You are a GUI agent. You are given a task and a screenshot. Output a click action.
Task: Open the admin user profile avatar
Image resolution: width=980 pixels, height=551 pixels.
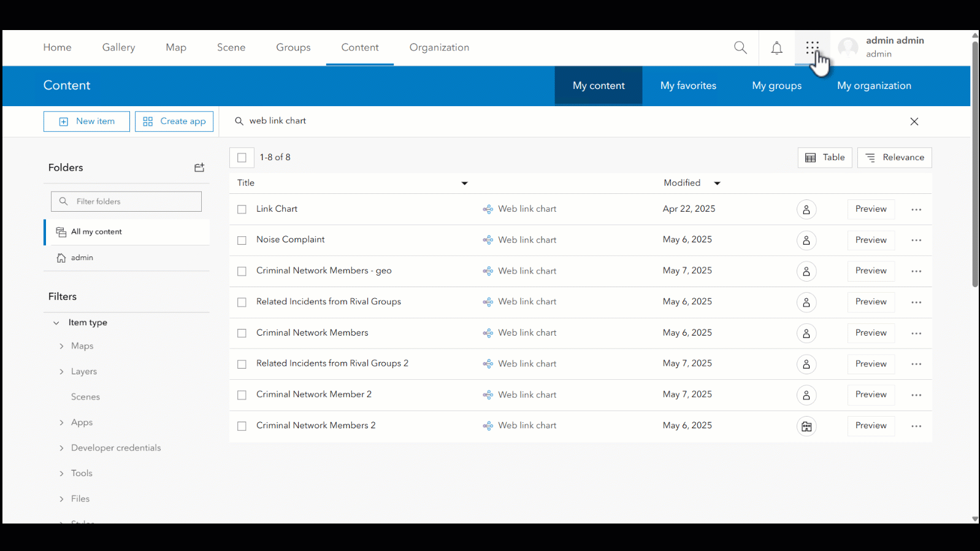coord(848,48)
